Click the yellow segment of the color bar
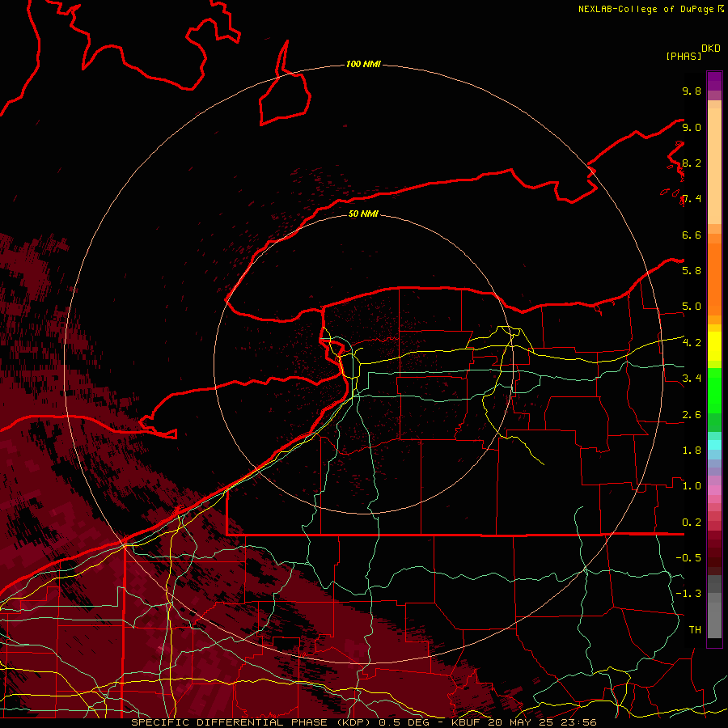This screenshot has height=728, width=728. [714, 346]
